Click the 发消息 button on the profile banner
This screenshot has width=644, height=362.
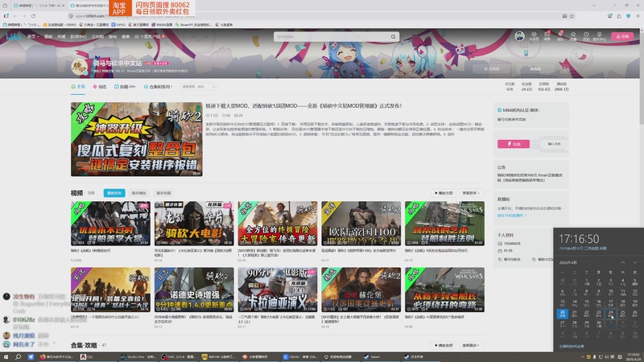tap(535, 69)
